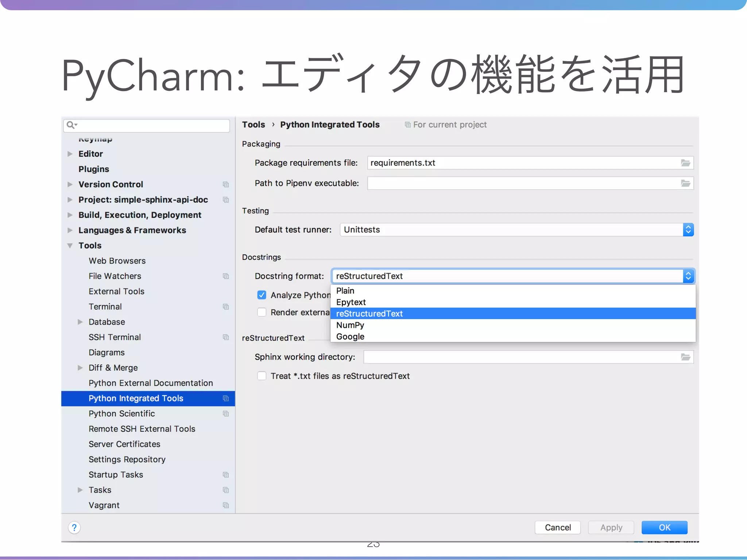Select Python Scientific item
The width and height of the screenshot is (747, 560).
tap(122, 414)
